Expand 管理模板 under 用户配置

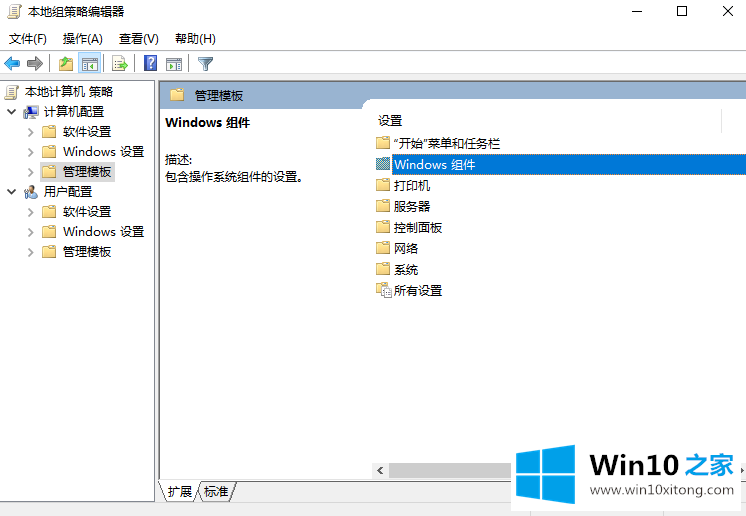click(31, 252)
